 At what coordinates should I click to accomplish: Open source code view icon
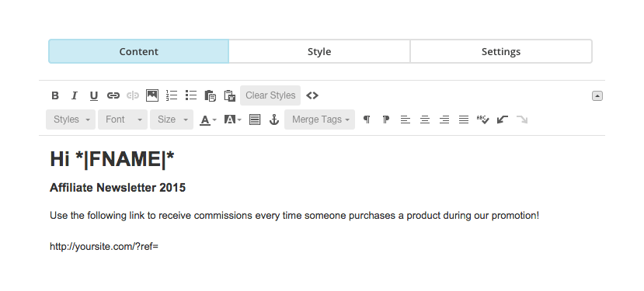(x=312, y=95)
